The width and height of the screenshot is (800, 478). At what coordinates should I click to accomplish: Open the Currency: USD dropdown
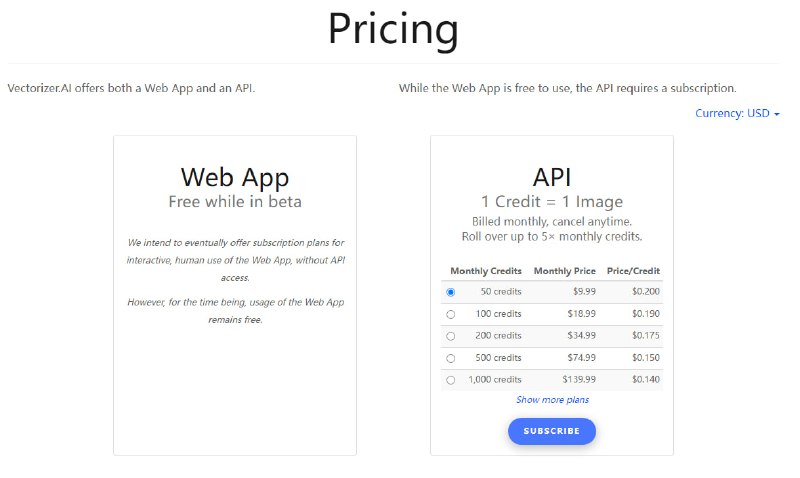click(x=737, y=113)
